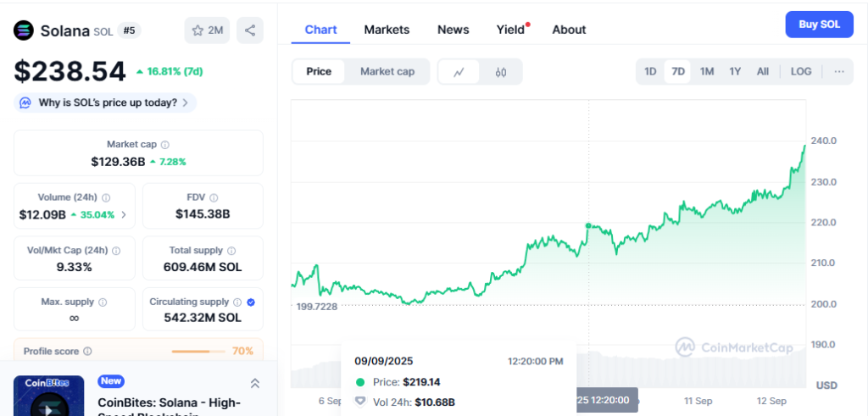
Task: Click the 542.32M SOL circulating supply
Action: point(203,318)
